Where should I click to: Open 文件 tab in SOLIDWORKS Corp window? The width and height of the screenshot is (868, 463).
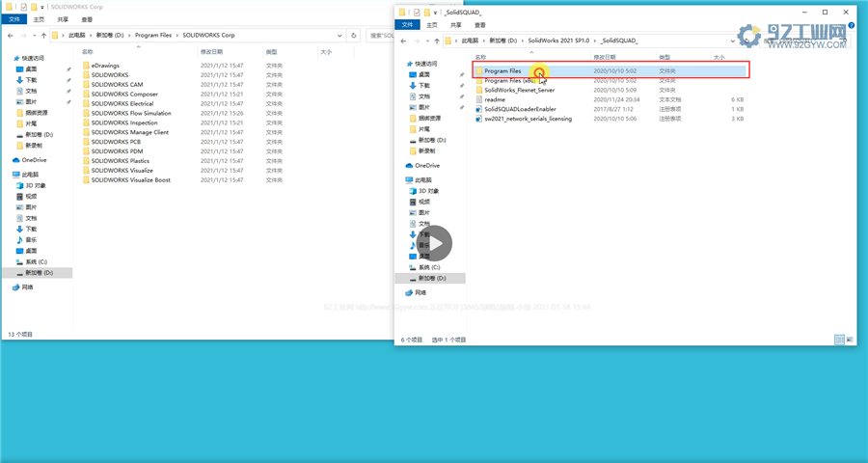coord(14,19)
